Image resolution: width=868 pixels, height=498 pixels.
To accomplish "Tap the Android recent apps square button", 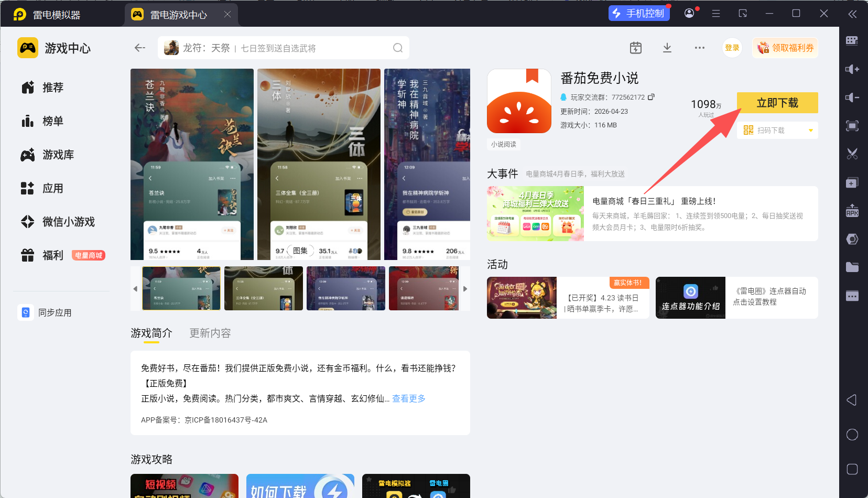I will point(852,469).
